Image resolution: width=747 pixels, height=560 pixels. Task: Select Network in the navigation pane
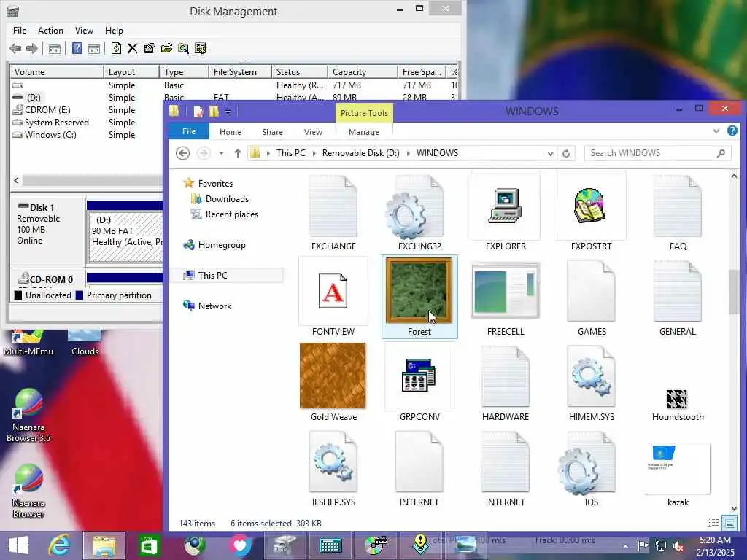(x=214, y=306)
